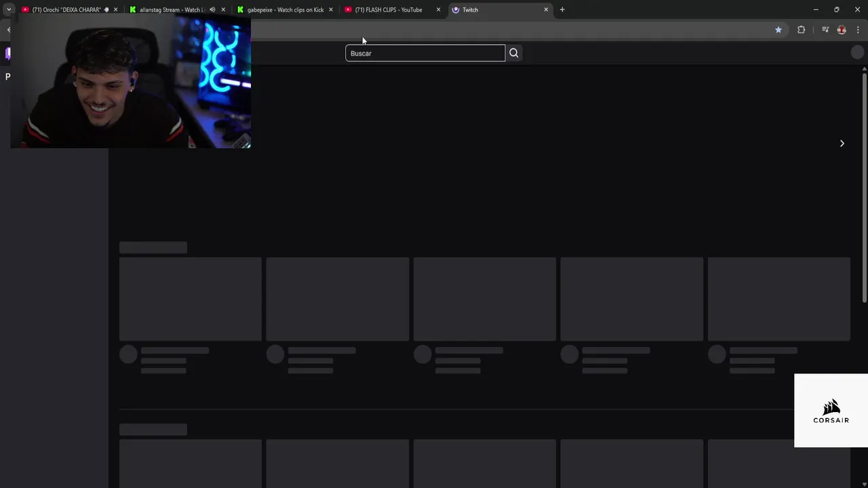This screenshot has width=868, height=488.
Task: Open the tab search dropdown arrow
Action: click(x=8, y=9)
